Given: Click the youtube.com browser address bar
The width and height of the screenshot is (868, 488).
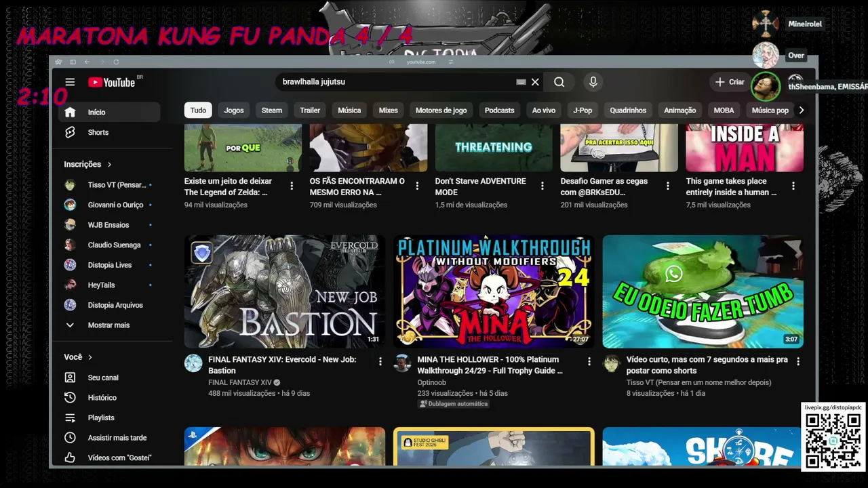Looking at the screenshot, I should point(421,62).
